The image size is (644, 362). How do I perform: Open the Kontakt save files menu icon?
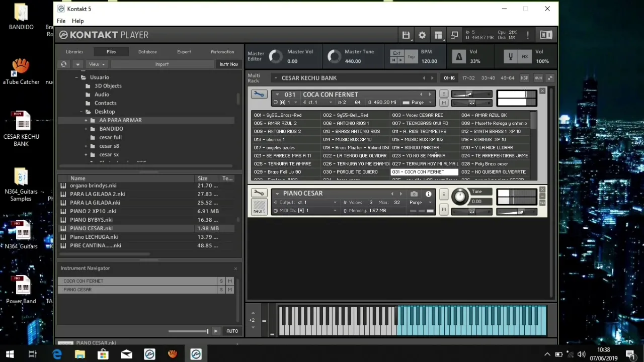point(406,35)
